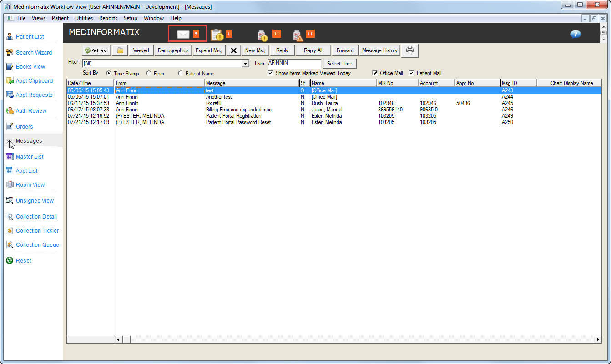Viewport: 611px width, 364px height.
Task: Click the Unsigned View sidebar icon
Action: [10, 200]
